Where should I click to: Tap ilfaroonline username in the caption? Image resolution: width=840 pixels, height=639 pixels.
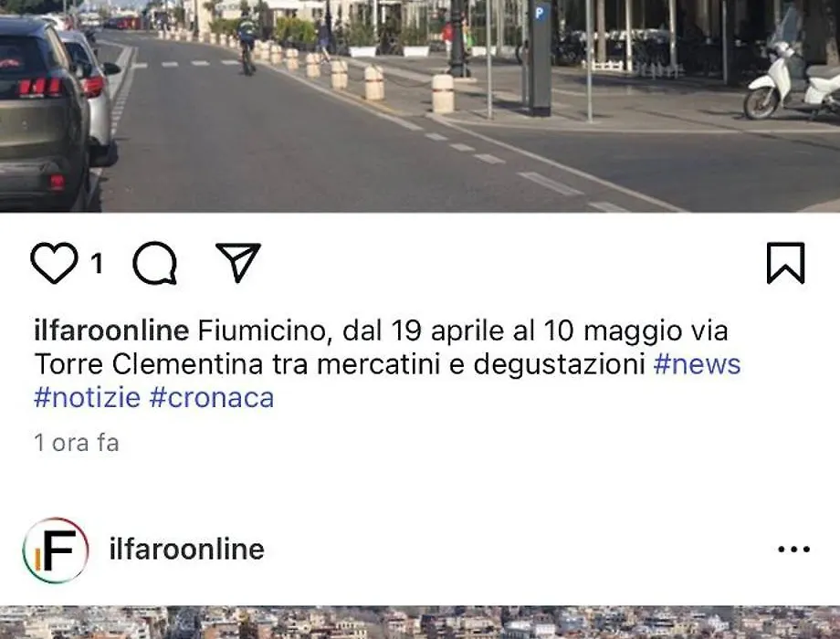(x=111, y=330)
